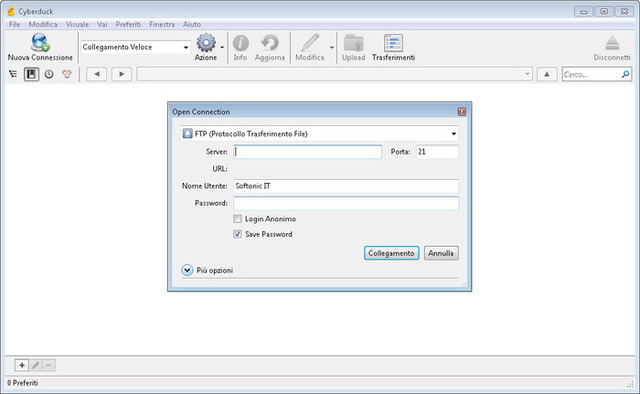This screenshot has height=394, width=640.
Task: Expand Più opzioni section
Action: pyautogui.click(x=187, y=270)
